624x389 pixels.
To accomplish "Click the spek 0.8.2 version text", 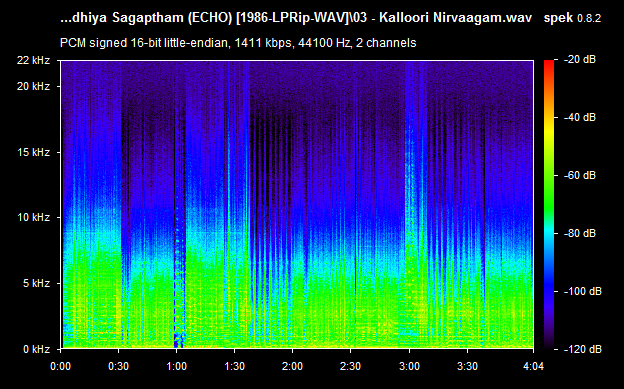I will (x=572, y=18).
